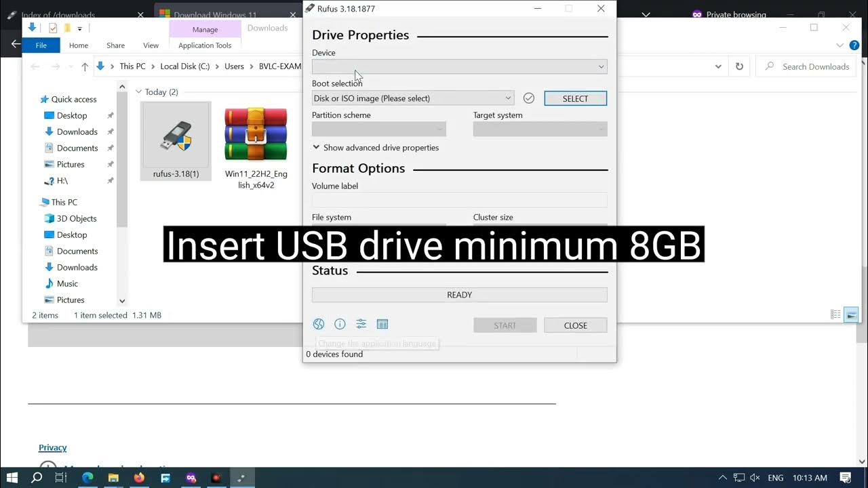Screen dimensions: 868x488
Task: Expand Show advanced drive properties
Action: 376,147
